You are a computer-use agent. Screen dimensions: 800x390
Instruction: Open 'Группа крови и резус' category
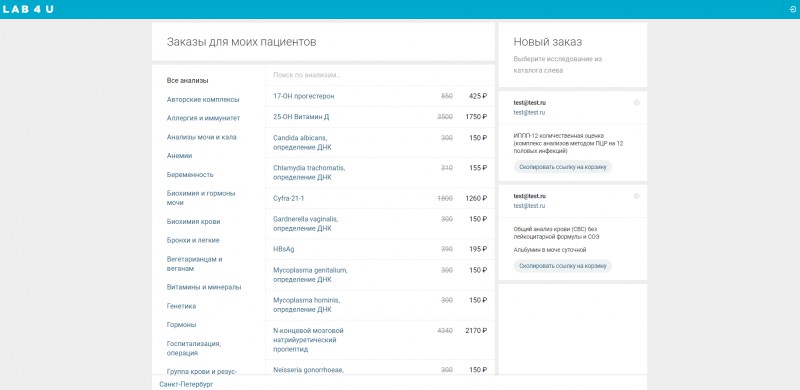tap(202, 371)
